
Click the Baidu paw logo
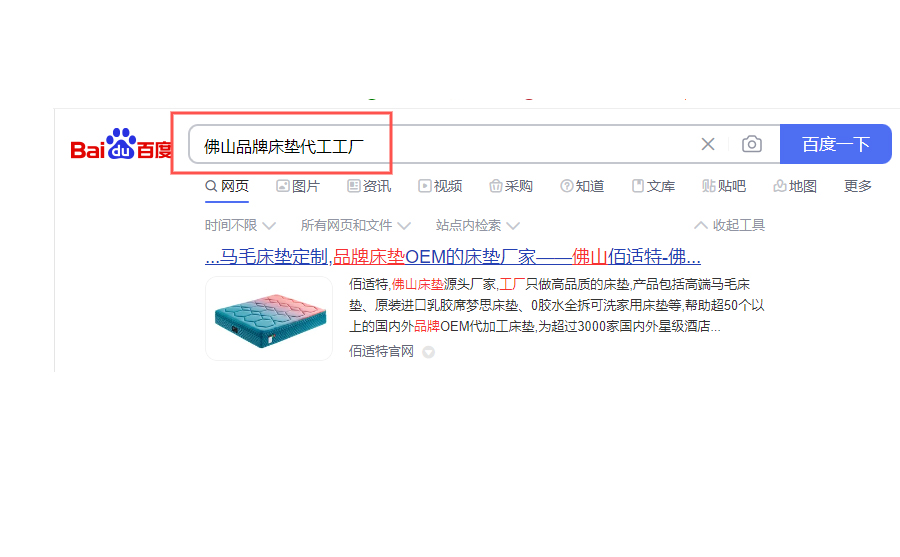coord(121,144)
